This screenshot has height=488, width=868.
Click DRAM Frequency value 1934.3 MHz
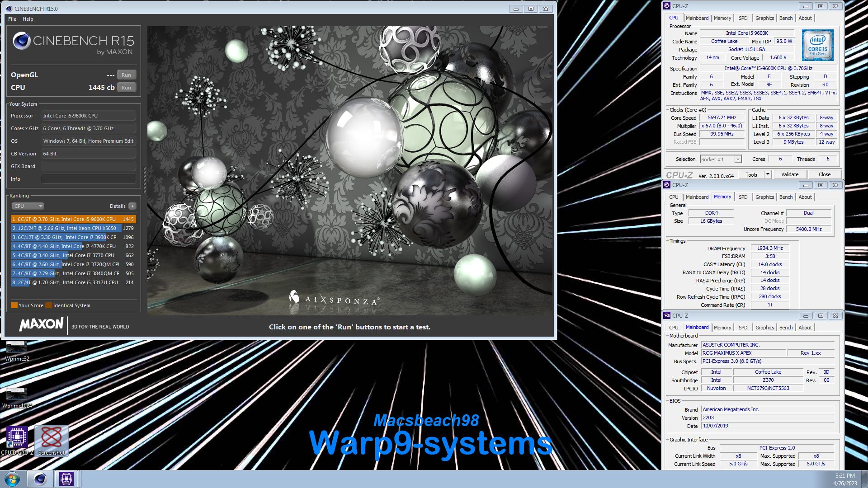coord(770,248)
